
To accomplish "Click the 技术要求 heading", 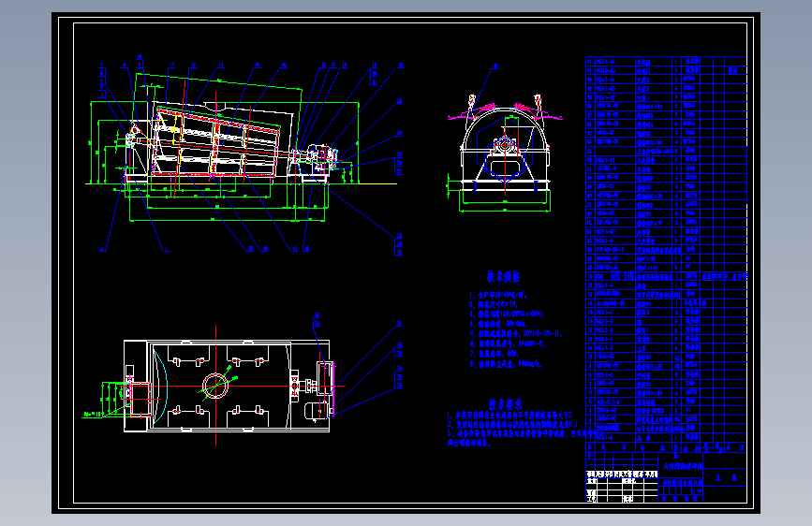I will point(505,404).
